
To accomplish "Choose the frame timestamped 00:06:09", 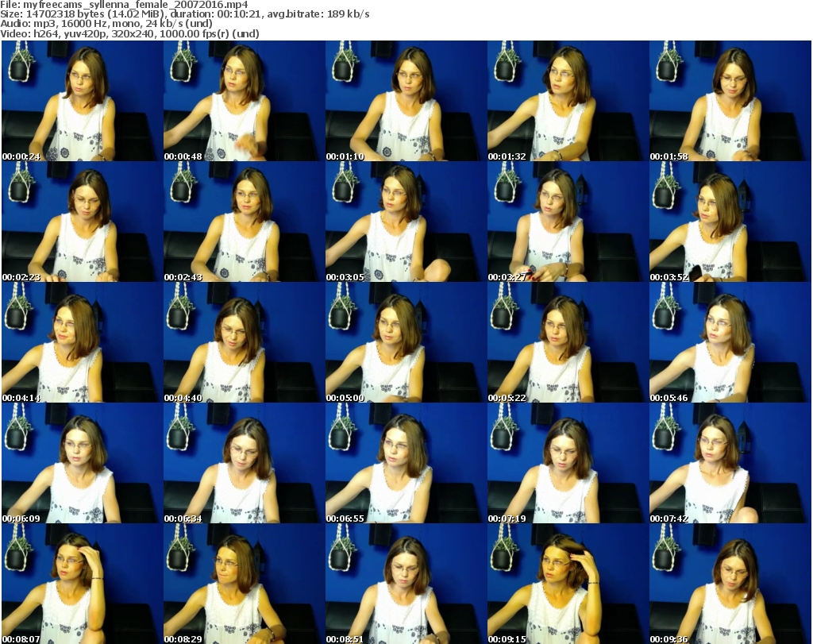I will pos(82,463).
